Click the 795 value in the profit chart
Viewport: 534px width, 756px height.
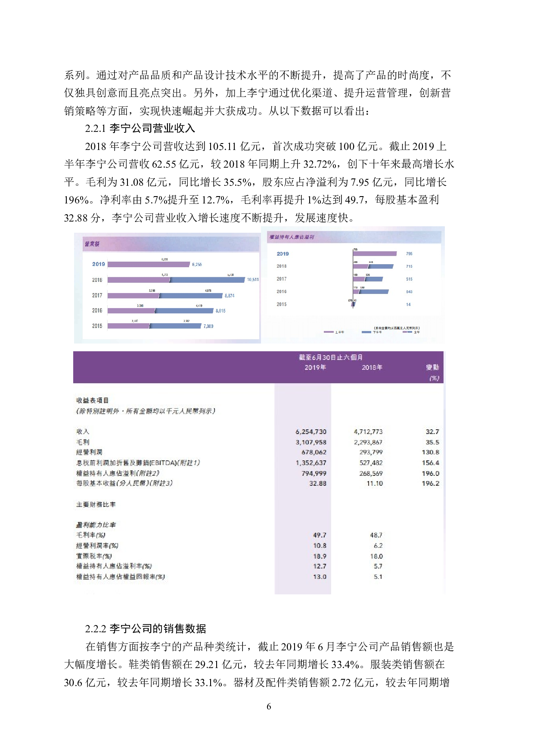(x=409, y=254)
